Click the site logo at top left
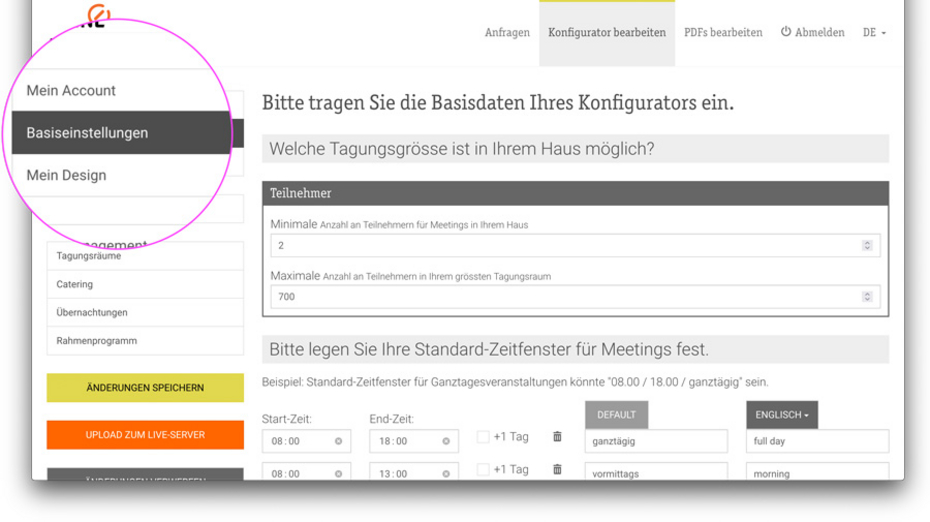Viewport: 930px width, 522px height. pyautogui.click(x=97, y=17)
